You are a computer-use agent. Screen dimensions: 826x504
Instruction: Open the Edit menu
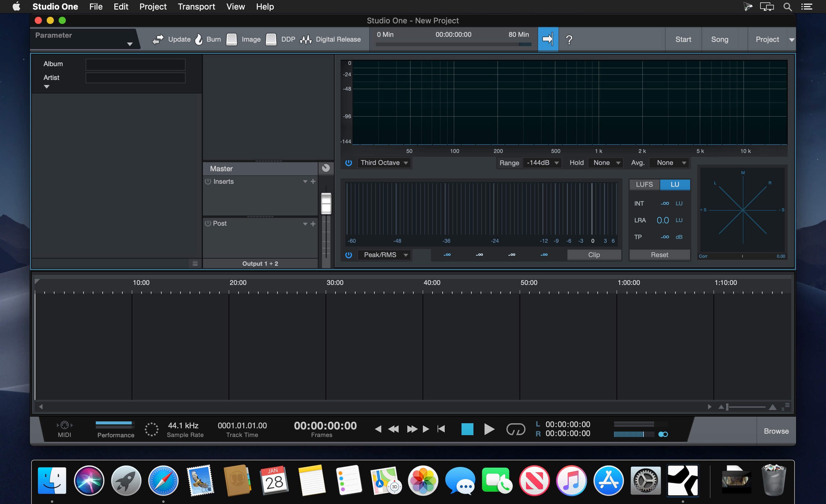tap(121, 7)
